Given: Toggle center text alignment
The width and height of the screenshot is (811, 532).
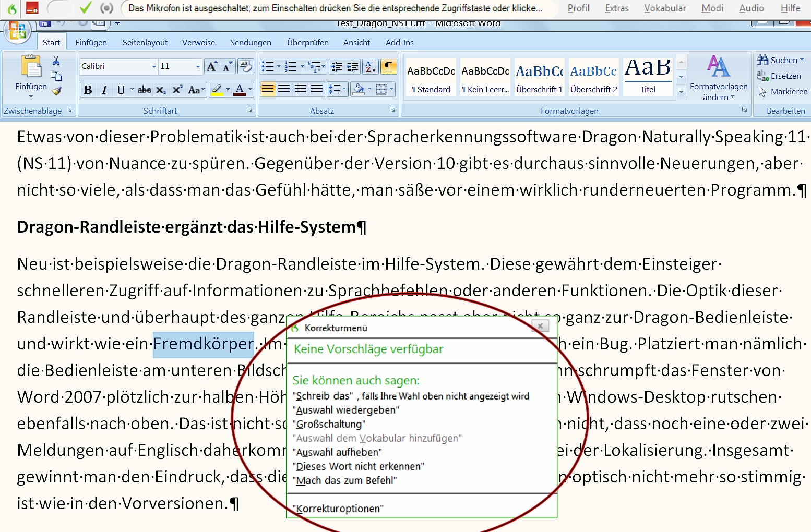Looking at the screenshot, I should [x=284, y=90].
